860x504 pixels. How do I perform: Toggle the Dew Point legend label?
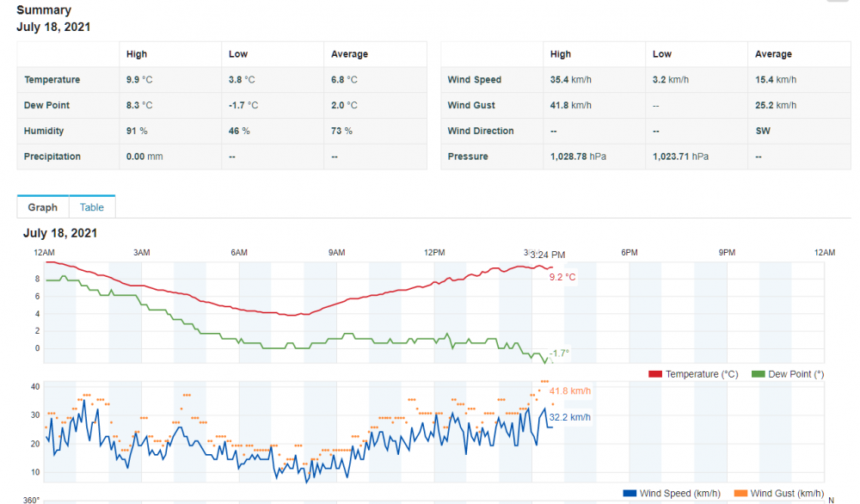(797, 374)
